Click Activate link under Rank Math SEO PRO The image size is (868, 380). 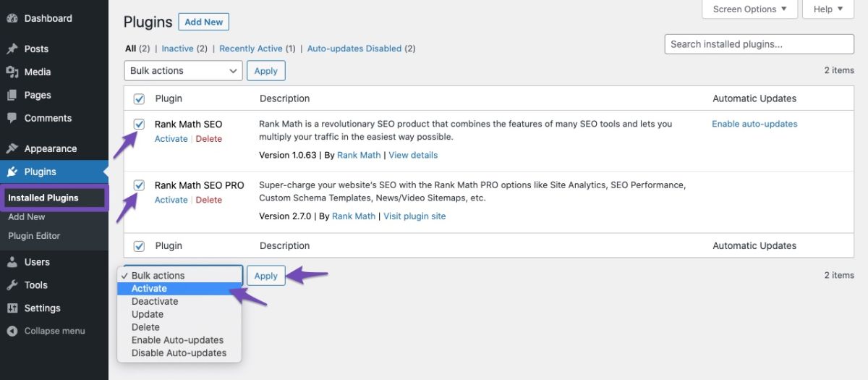click(171, 200)
